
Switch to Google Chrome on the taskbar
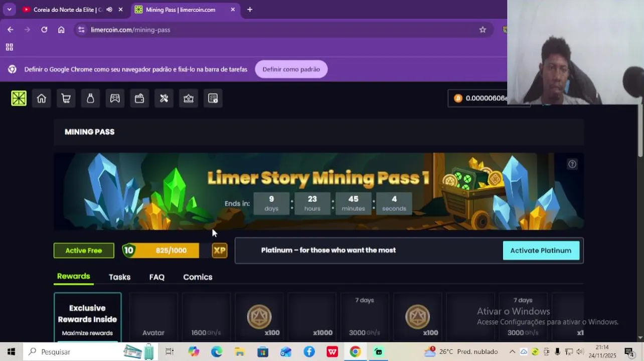pyautogui.click(x=355, y=351)
